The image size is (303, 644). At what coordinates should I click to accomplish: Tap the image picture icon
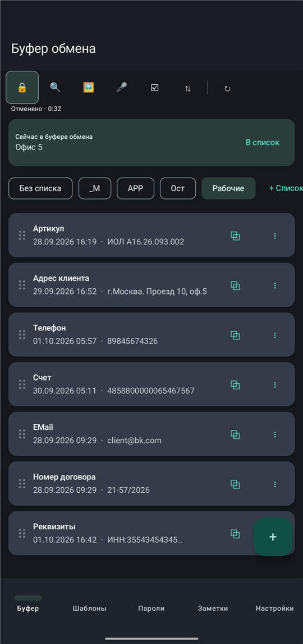(89, 87)
